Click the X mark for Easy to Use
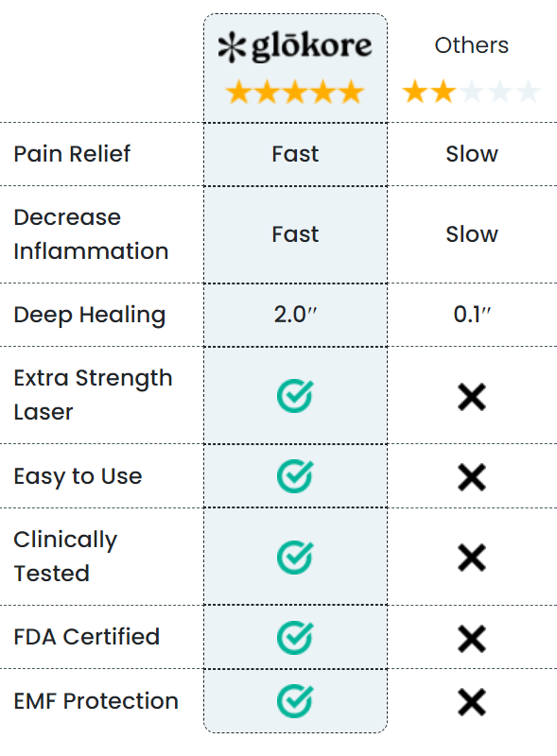The height and width of the screenshot is (756, 557). 472,477
